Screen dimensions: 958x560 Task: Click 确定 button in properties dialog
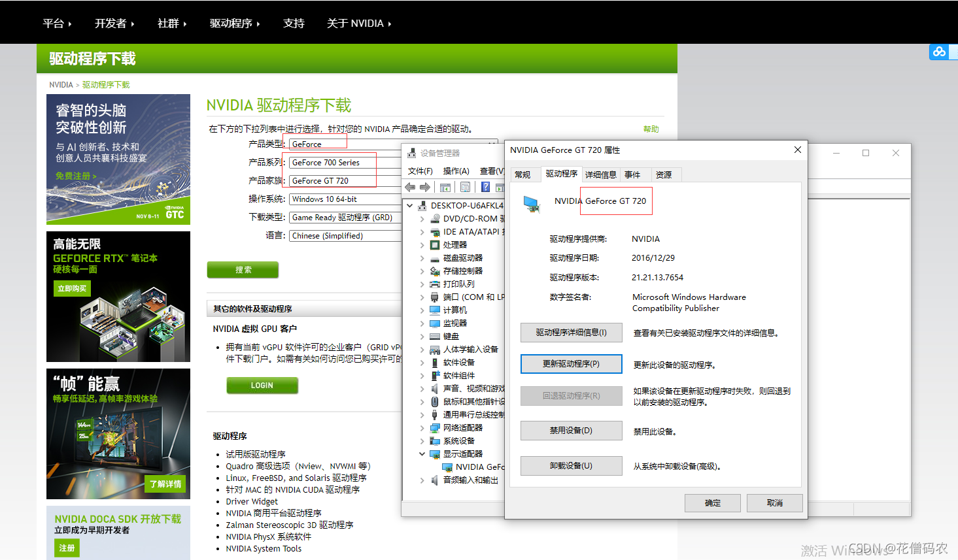(x=713, y=503)
